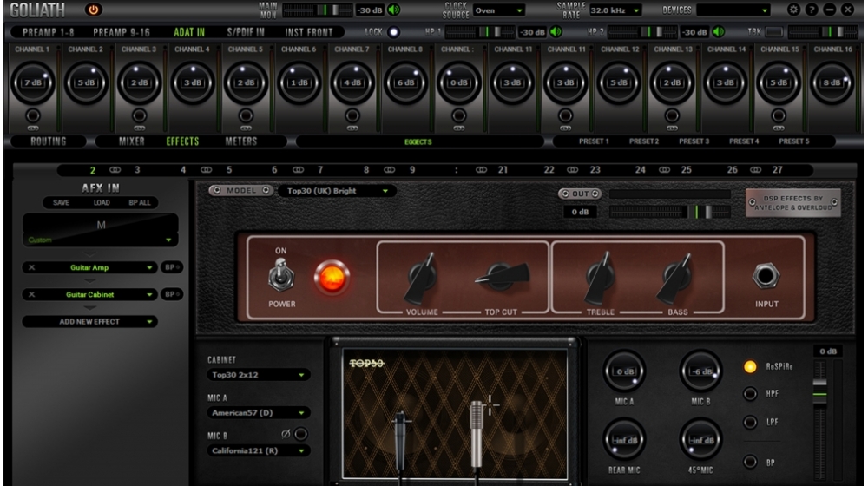
Task: Click the stereo link icon between 26 and 27
Action: click(755, 170)
